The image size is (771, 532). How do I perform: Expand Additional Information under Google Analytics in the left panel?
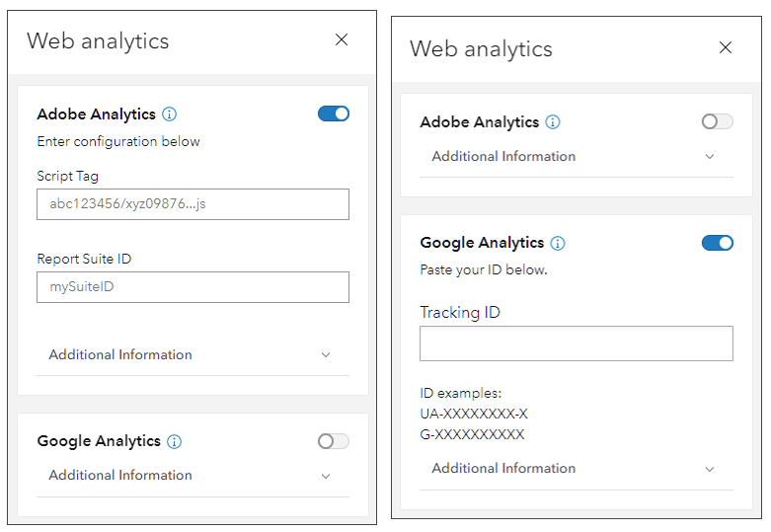pyautogui.click(x=120, y=475)
